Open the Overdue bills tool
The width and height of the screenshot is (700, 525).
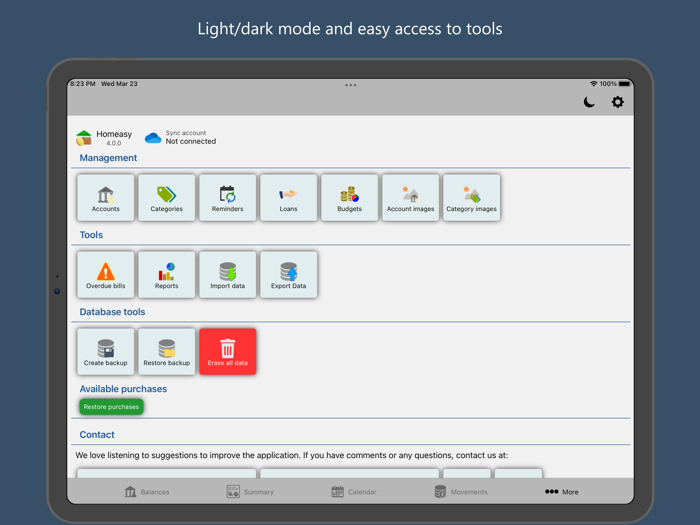[106, 275]
